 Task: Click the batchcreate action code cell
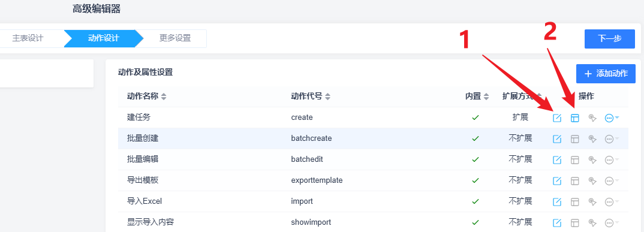point(311,138)
